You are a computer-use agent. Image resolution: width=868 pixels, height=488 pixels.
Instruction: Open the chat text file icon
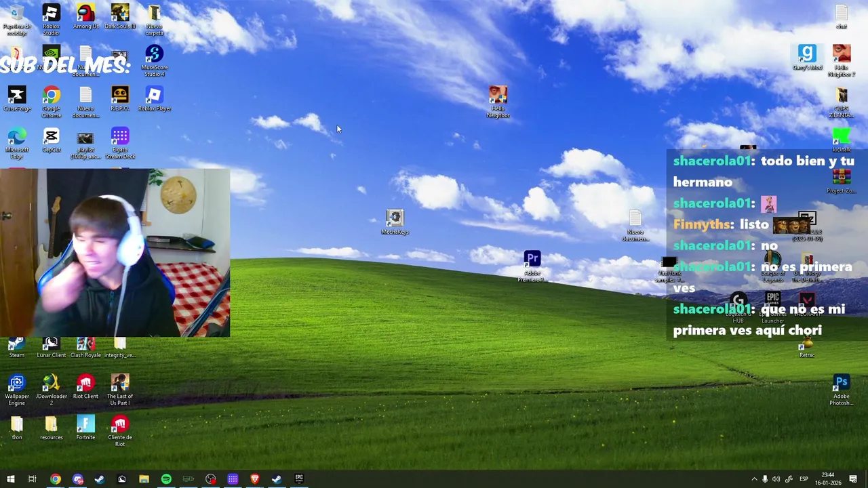pyautogui.click(x=842, y=17)
